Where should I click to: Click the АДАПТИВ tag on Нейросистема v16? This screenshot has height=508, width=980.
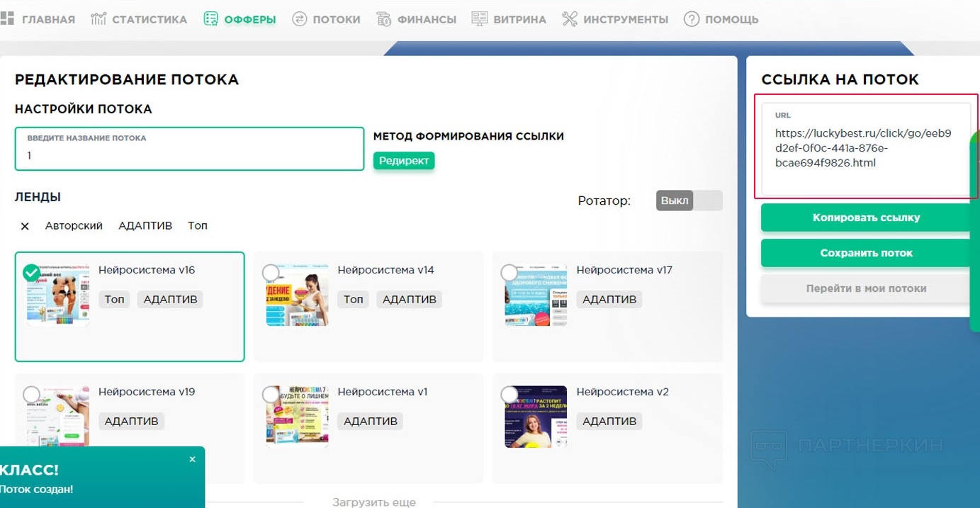click(x=170, y=300)
